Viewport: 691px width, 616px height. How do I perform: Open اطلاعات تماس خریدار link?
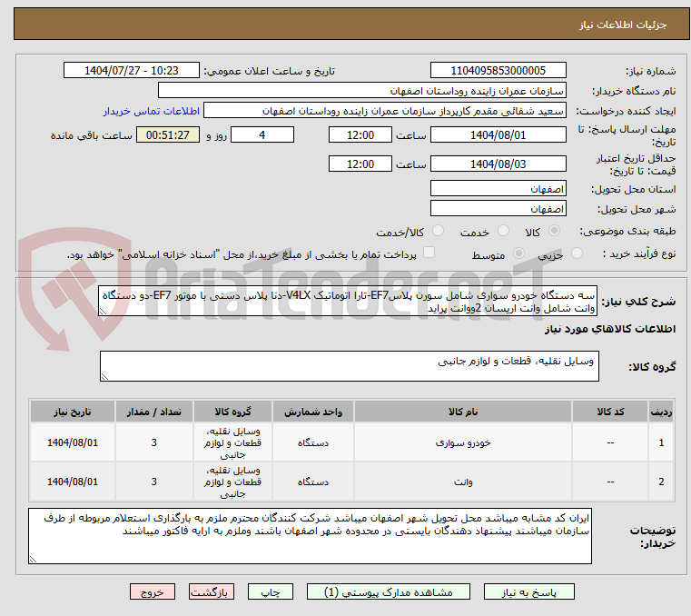152,111
